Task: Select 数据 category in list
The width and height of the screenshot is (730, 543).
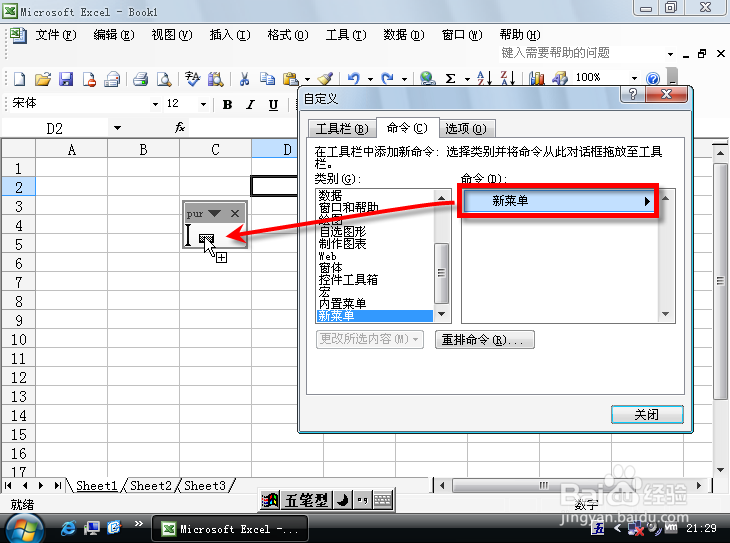Action: 374,196
